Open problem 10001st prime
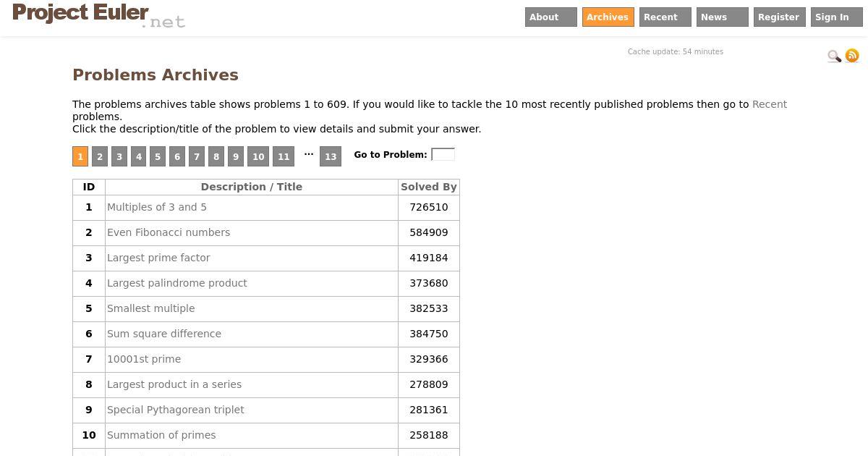868x456 pixels. click(x=144, y=359)
